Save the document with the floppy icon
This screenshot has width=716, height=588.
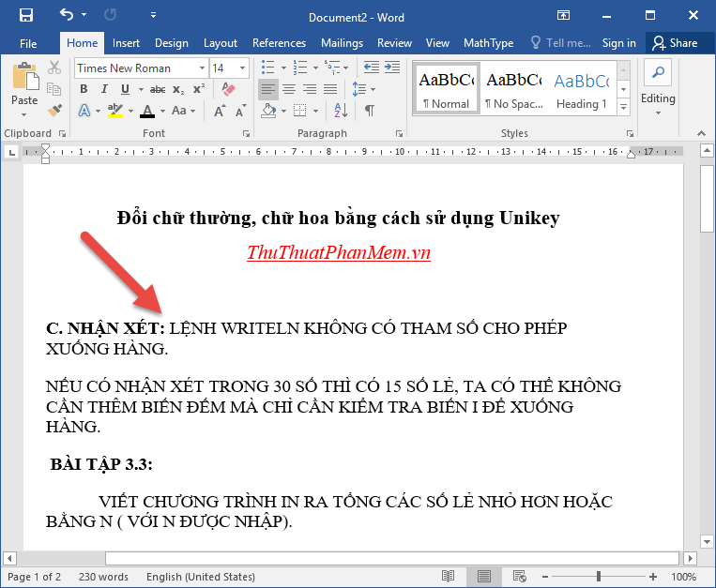26,16
